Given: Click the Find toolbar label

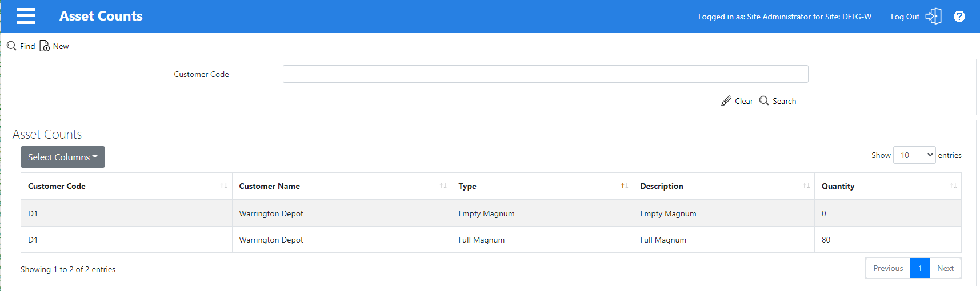Looking at the screenshot, I should [x=27, y=47].
